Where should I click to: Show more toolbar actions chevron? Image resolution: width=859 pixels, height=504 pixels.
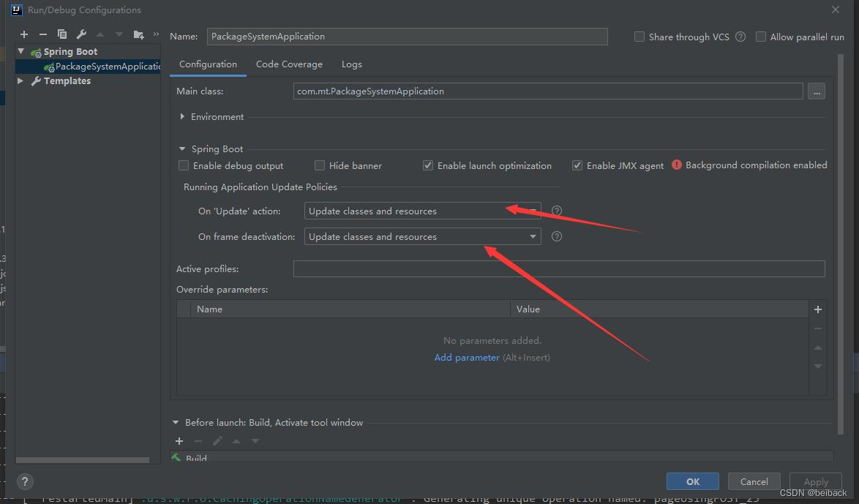pos(156,34)
